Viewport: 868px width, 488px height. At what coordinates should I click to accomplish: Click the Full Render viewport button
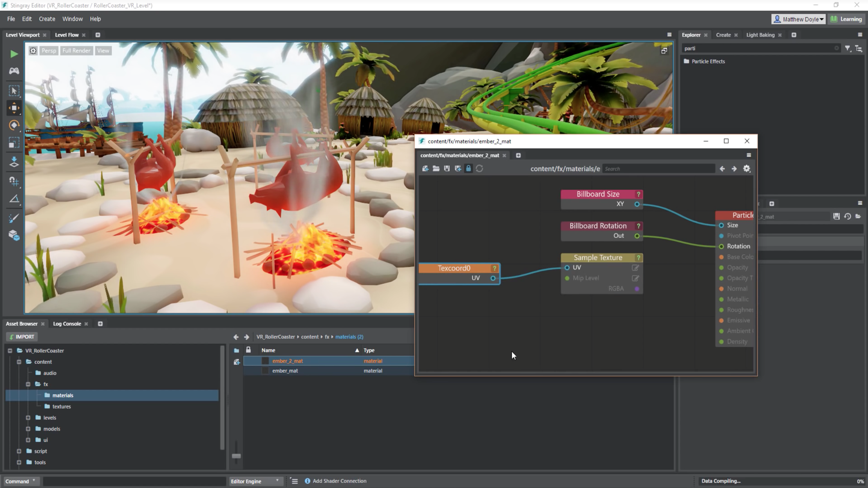pos(76,51)
